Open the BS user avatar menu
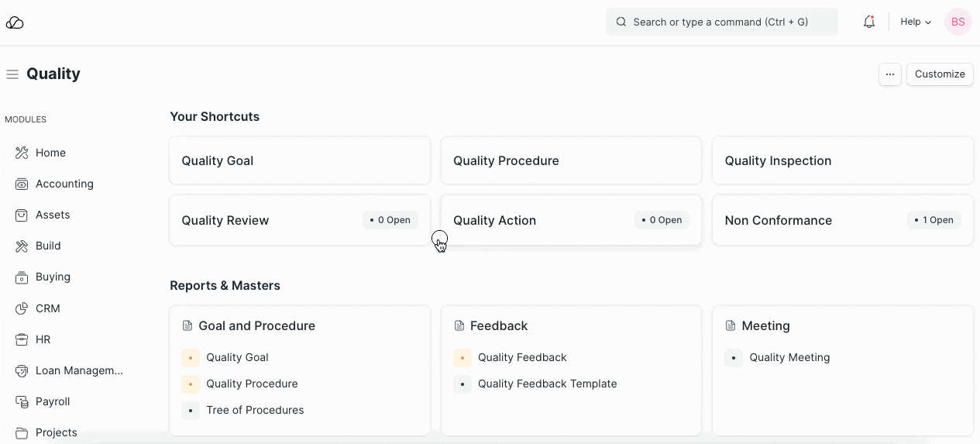Screen dimensions: 980x444 pos(958,22)
